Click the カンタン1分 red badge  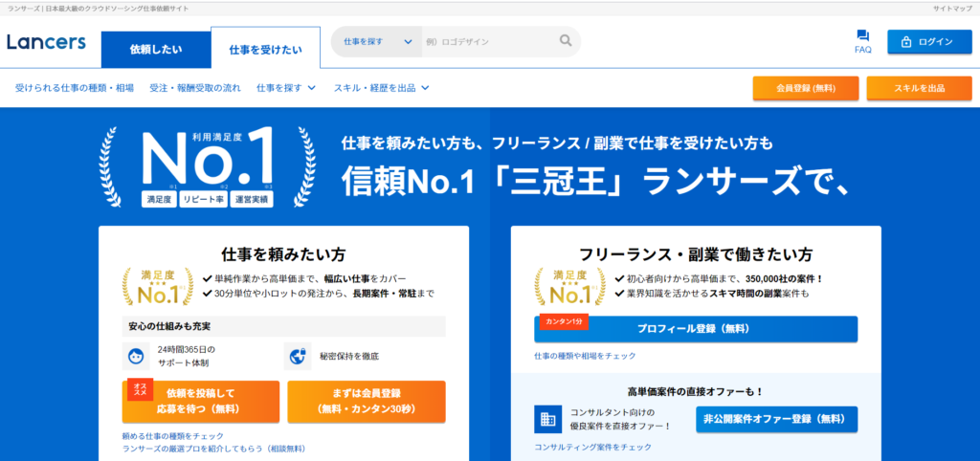coord(564,320)
